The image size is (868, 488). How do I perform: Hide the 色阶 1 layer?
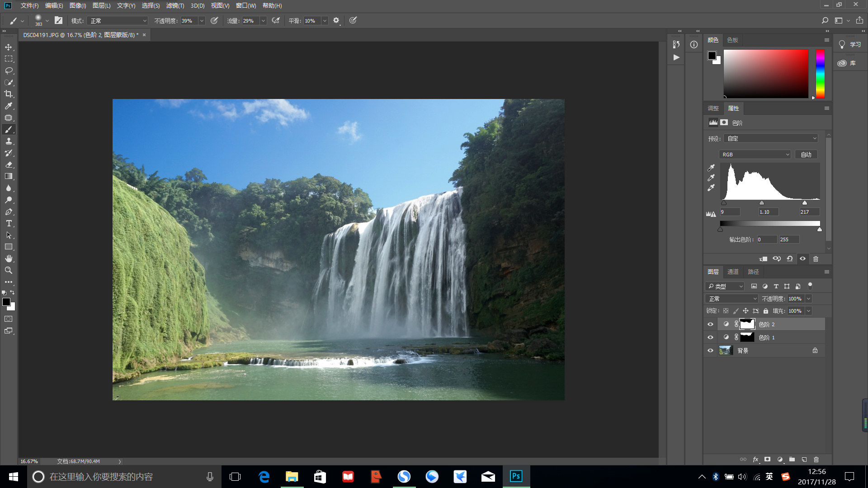710,338
